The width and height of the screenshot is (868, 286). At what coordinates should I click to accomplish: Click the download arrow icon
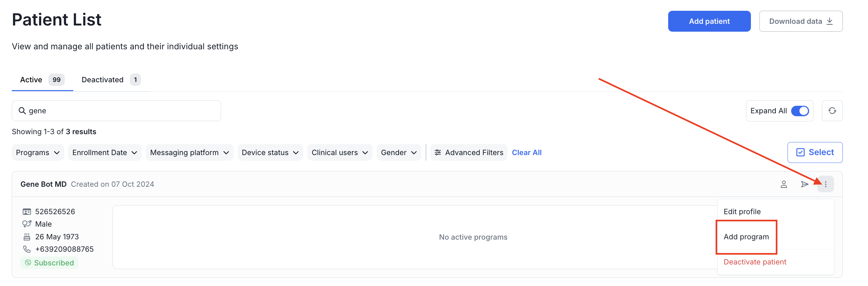830,21
